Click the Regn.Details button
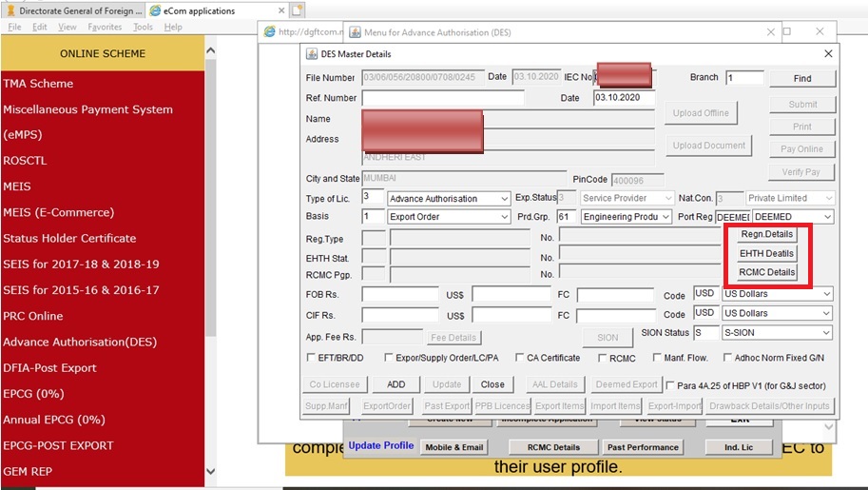Viewport: 868px width, 490px height. tap(766, 234)
